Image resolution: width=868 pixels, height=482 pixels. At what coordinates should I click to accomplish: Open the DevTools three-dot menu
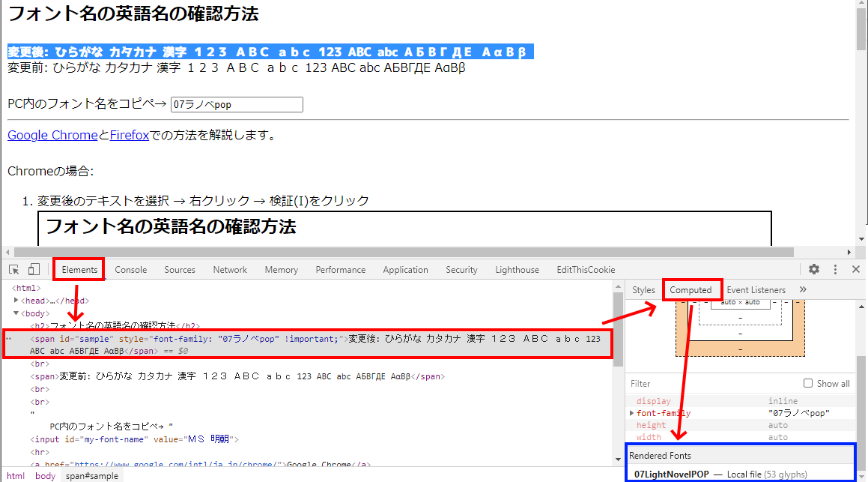pyautogui.click(x=835, y=270)
